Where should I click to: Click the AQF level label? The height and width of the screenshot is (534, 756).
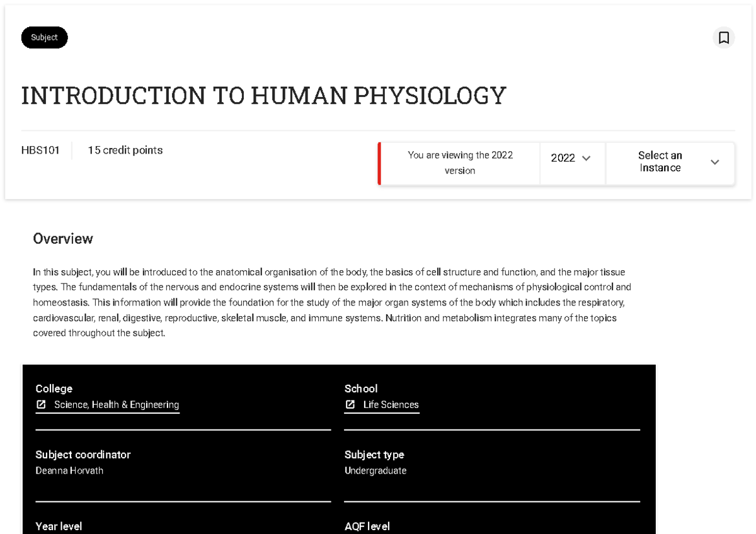[367, 526]
